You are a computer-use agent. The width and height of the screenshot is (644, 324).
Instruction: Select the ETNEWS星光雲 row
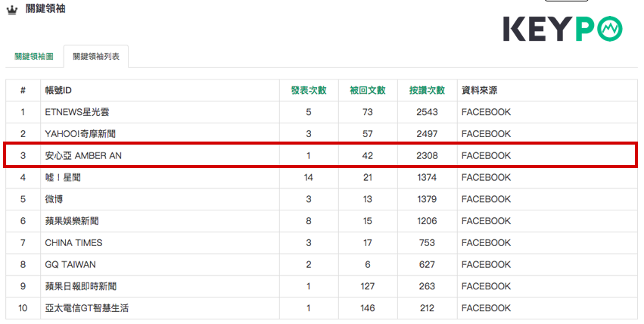tap(321, 112)
